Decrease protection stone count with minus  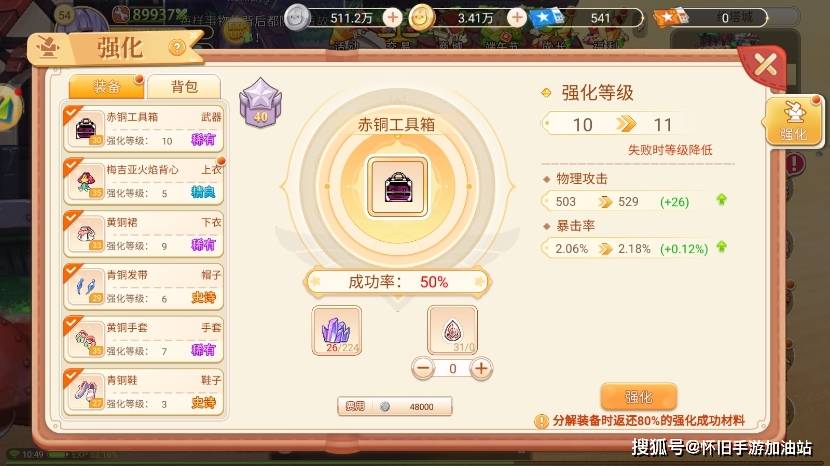423,368
